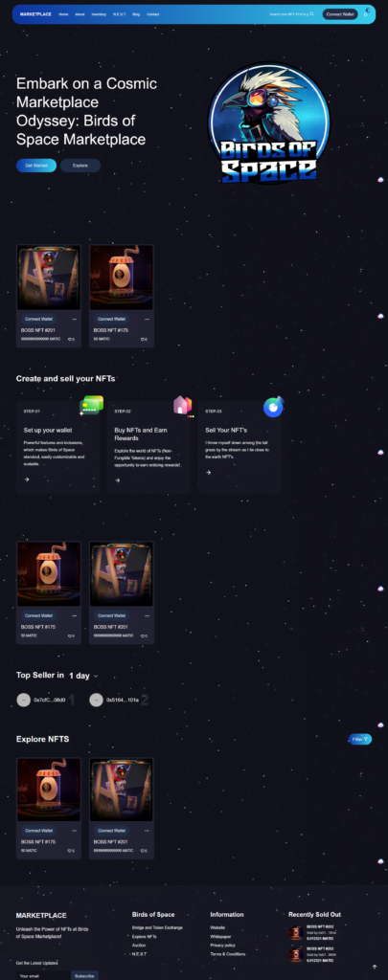Image resolution: width=388 pixels, height=980 pixels.
Task: Open the notification bell icon in navbar
Action: coord(366,13)
